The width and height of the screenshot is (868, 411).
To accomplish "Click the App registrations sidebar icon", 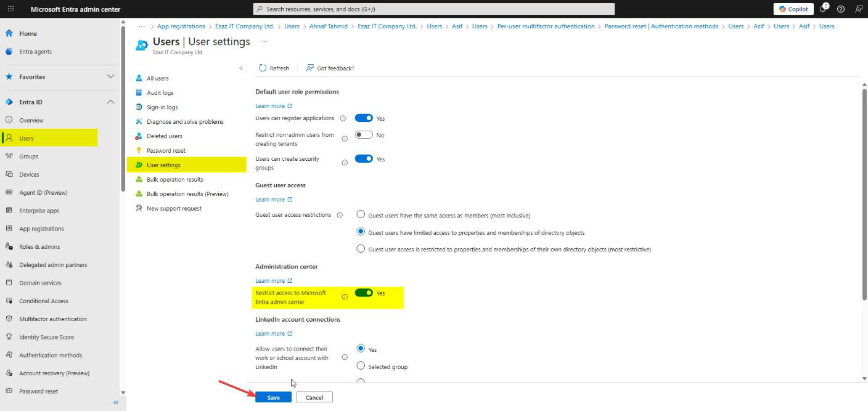I will coord(9,229).
